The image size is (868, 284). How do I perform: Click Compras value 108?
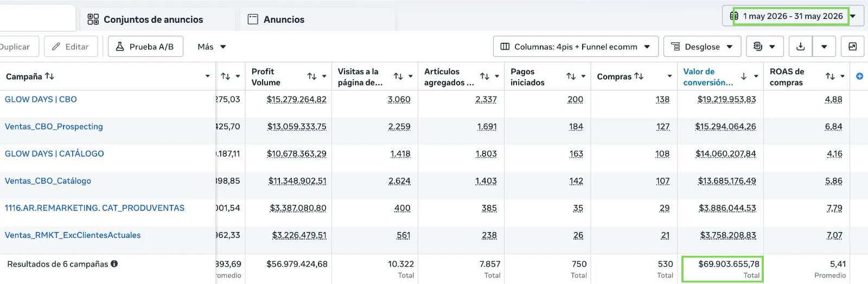click(662, 153)
